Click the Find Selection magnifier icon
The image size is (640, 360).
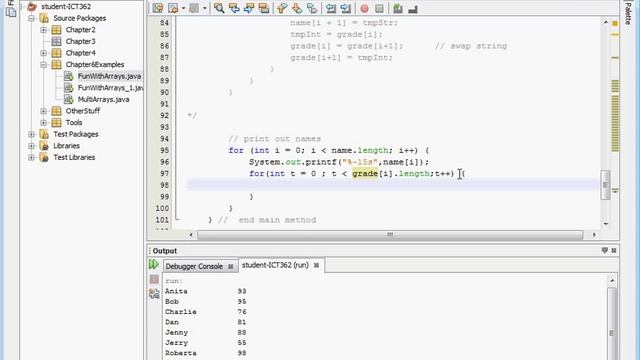tap(219, 8)
